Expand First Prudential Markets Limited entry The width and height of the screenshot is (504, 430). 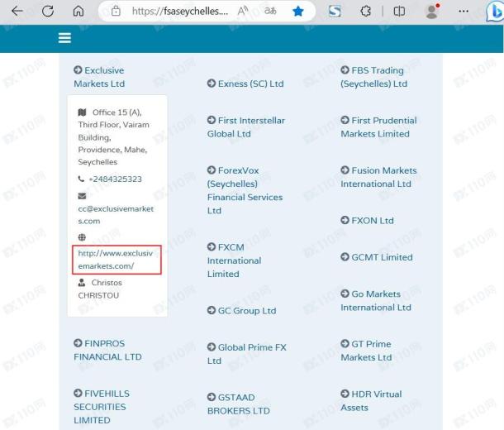point(378,127)
